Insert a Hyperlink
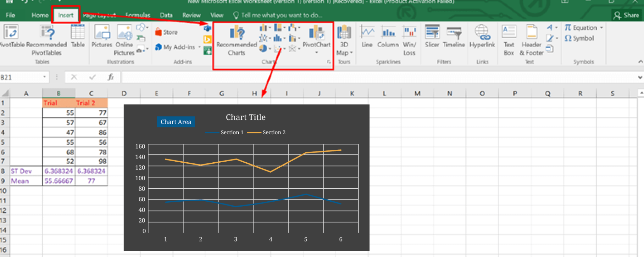 pyautogui.click(x=482, y=36)
